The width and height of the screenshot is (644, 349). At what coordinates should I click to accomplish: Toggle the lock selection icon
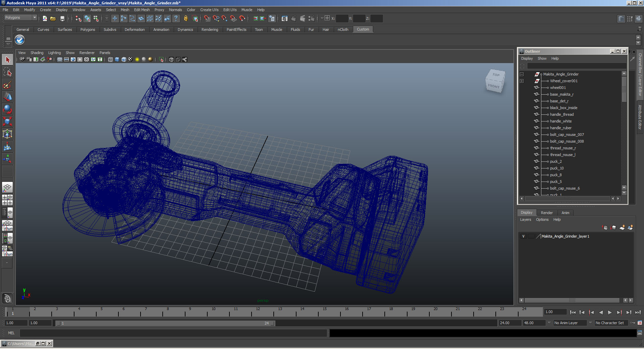[x=185, y=18]
